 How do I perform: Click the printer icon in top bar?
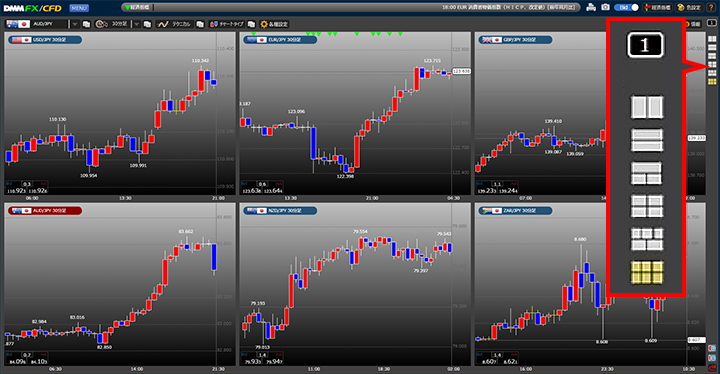(591, 7)
